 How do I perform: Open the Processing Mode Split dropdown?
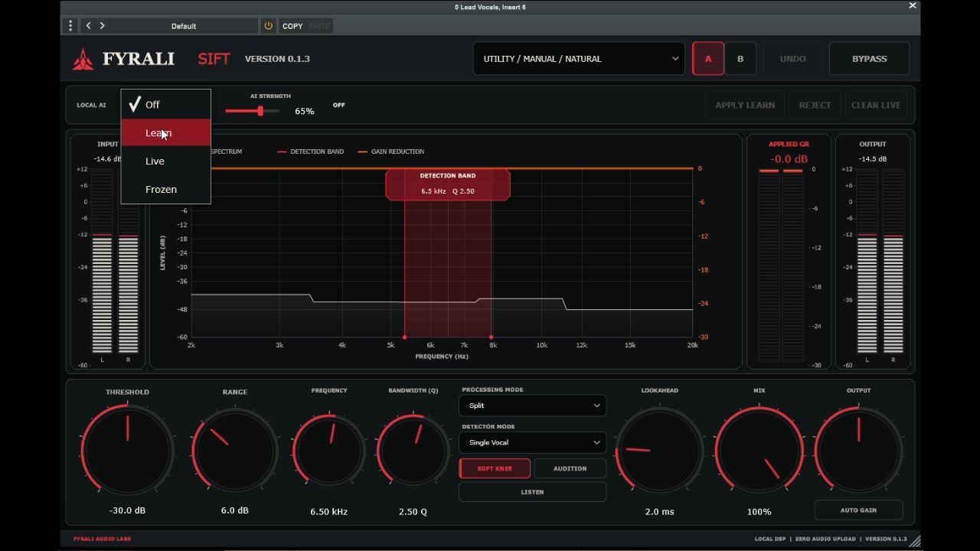[532, 406]
